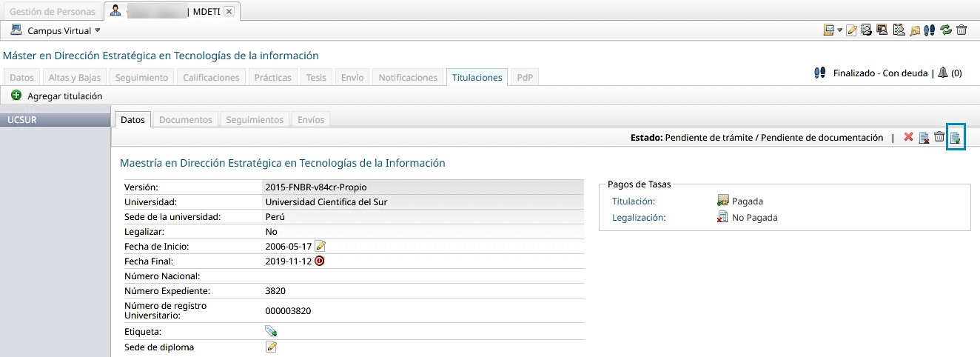Select the Gestión de Personas tab

point(52,11)
